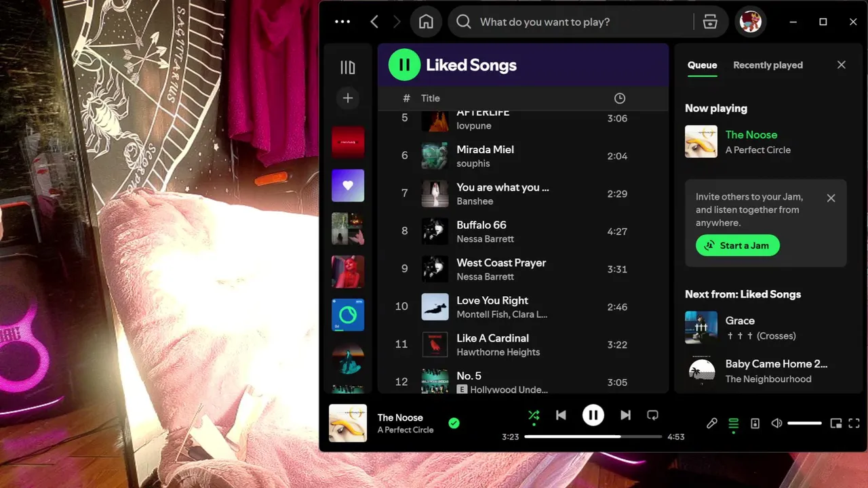Open the lyrics microphone icon
Image resolution: width=868 pixels, height=488 pixels.
pos(711,424)
